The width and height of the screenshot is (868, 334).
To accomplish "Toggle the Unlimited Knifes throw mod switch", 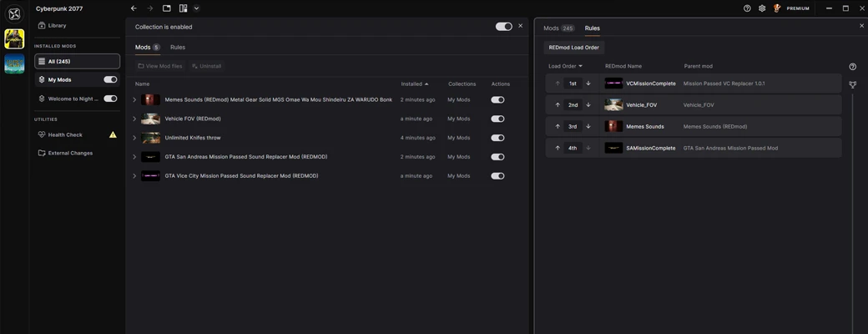I will pyautogui.click(x=497, y=138).
